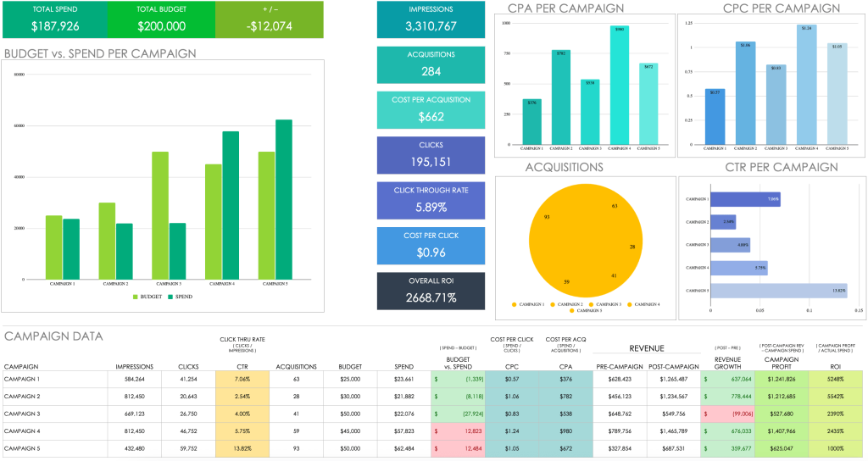Select the Total Budget $200,000 tile
This screenshot has height=461, width=868.
161,19
